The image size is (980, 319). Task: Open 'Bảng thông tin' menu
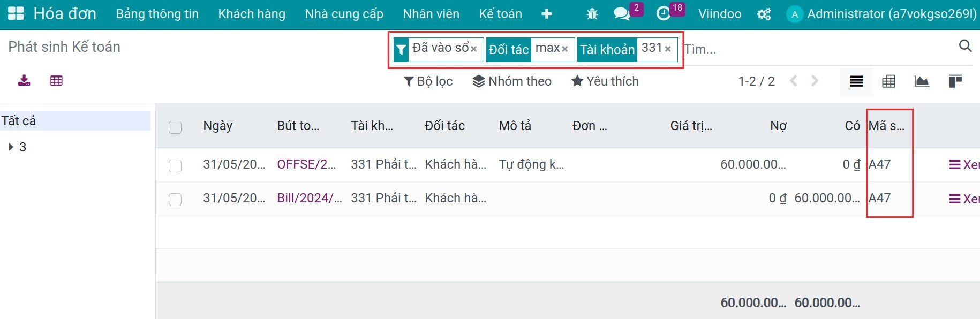[x=157, y=14]
